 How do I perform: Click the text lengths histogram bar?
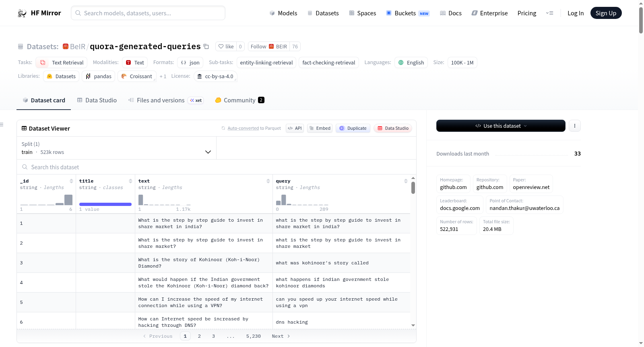click(140, 200)
